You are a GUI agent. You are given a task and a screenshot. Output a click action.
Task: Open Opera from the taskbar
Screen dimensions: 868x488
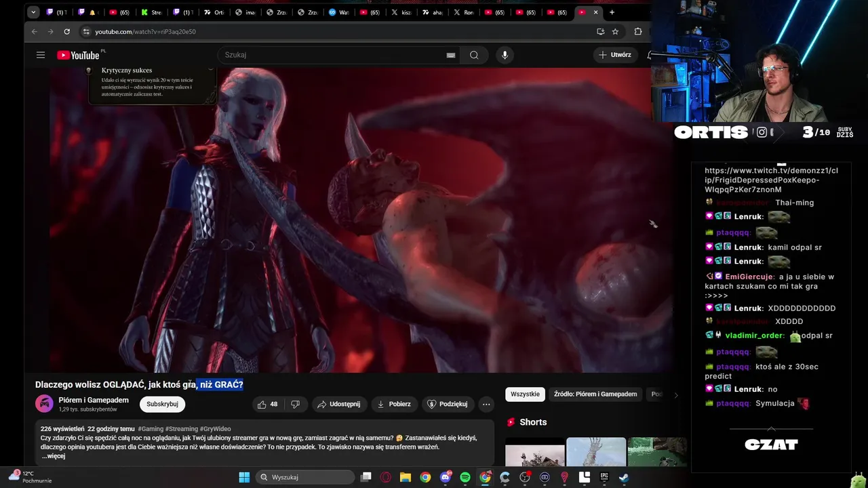[x=386, y=477]
